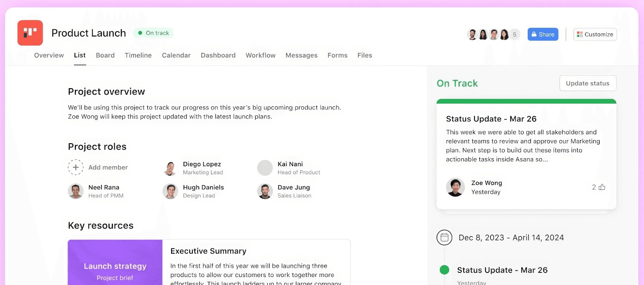Click Hugh Daniels' avatar
This screenshot has height=285, width=644.
click(170, 191)
